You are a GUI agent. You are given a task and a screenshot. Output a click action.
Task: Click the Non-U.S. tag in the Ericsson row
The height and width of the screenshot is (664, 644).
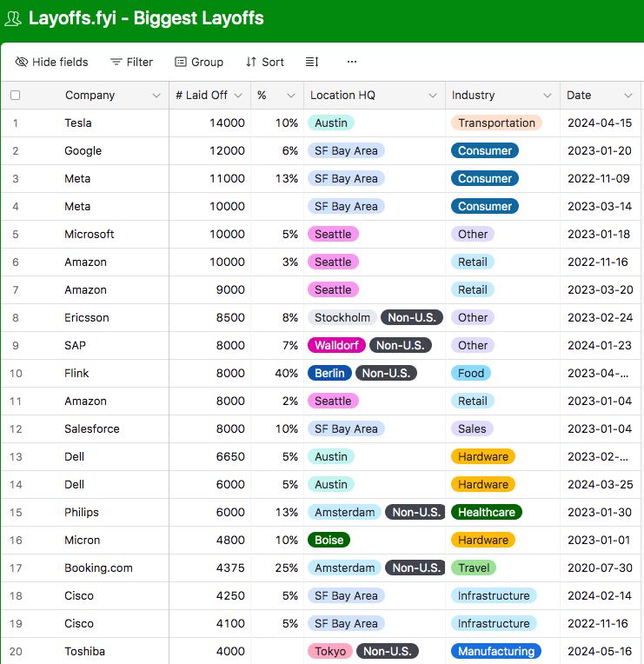412,317
